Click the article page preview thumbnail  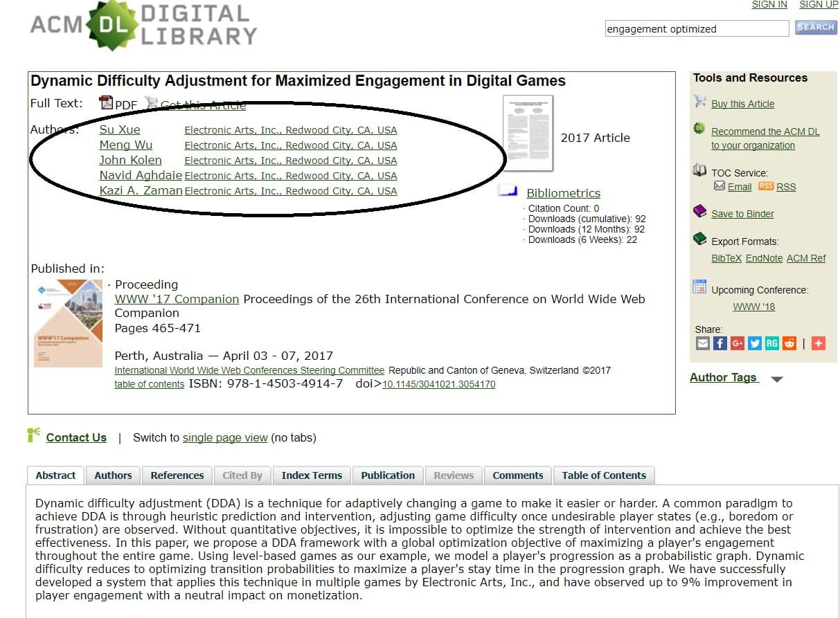coord(528,133)
